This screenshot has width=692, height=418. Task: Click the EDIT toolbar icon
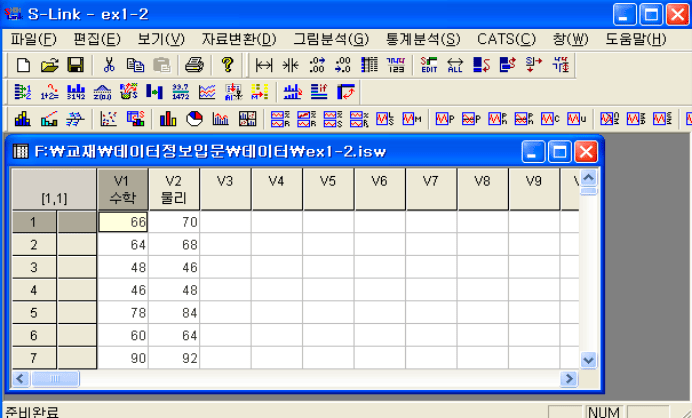(x=429, y=65)
